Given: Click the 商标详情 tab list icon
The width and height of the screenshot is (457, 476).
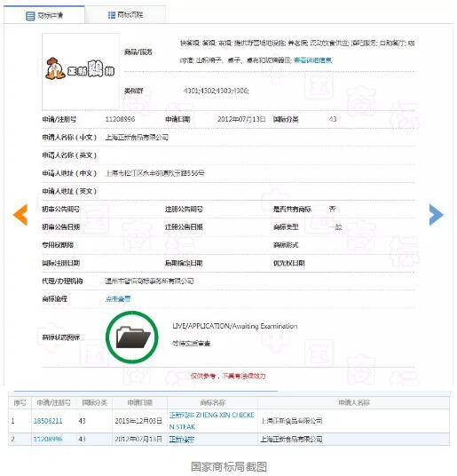Looking at the screenshot, I should (30, 15).
